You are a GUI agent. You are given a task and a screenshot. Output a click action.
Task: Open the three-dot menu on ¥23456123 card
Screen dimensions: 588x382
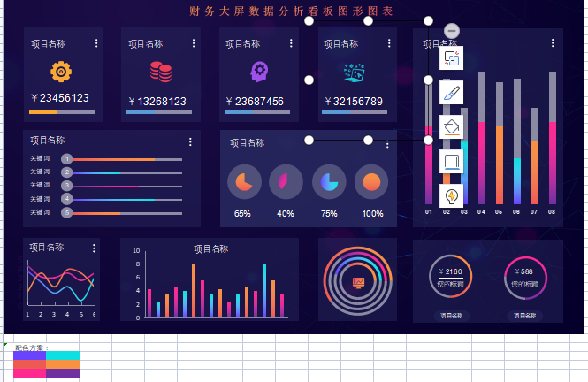coord(93,42)
